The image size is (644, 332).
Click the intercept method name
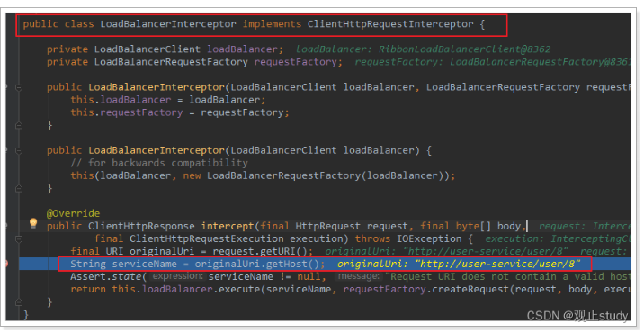228,226
